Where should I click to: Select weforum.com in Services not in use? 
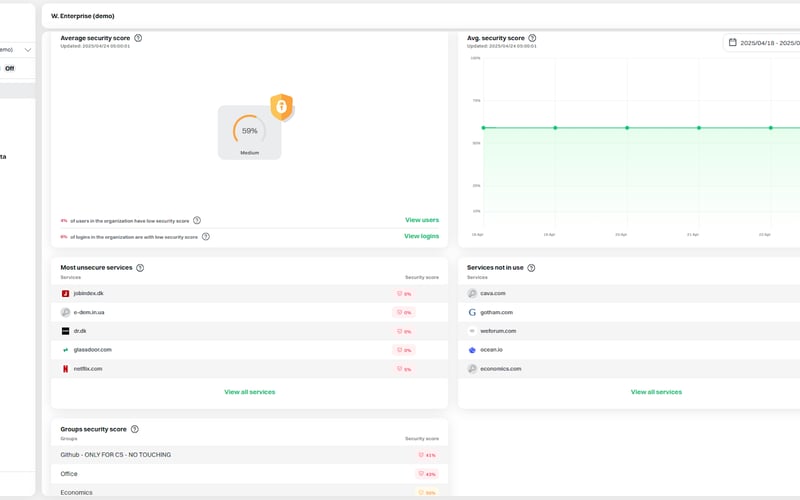click(629, 331)
